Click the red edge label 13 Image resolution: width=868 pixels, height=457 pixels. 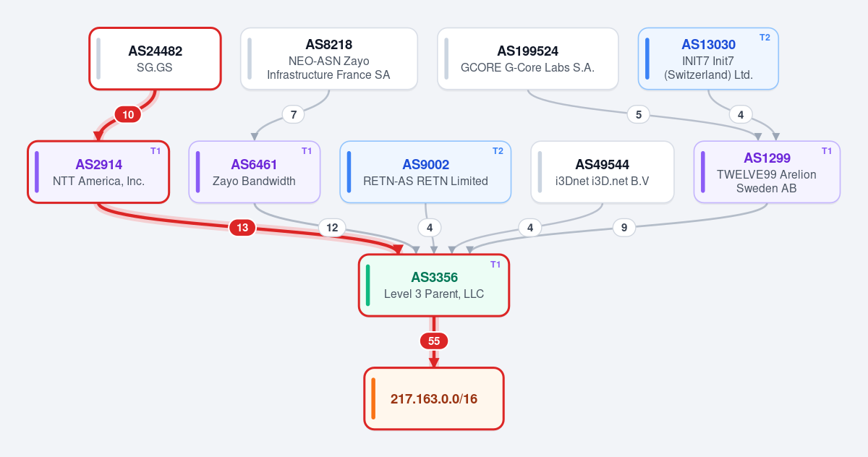click(x=242, y=228)
